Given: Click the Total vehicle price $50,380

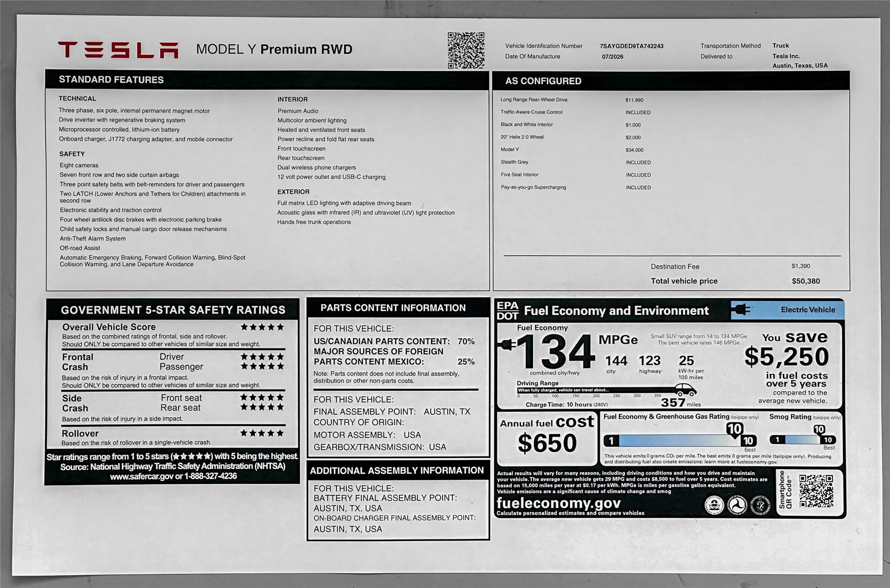Looking at the screenshot, I should point(806,281).
